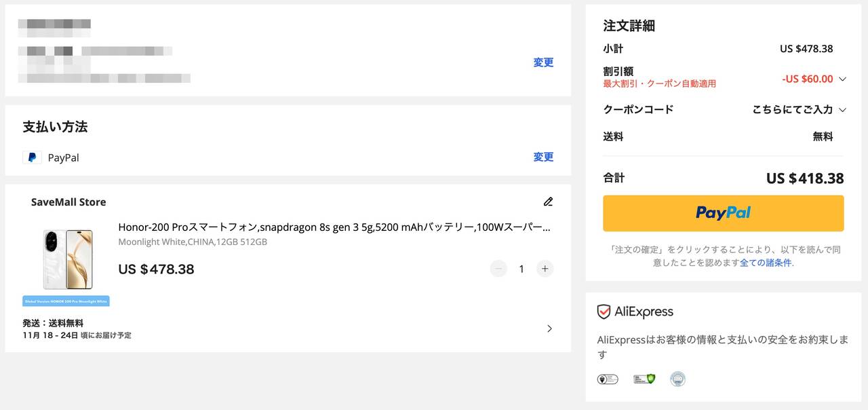Click the Moonlight White 12GB 512GB variant text
Viewport: 868px width, 410px height.
(x=193, y=242)
